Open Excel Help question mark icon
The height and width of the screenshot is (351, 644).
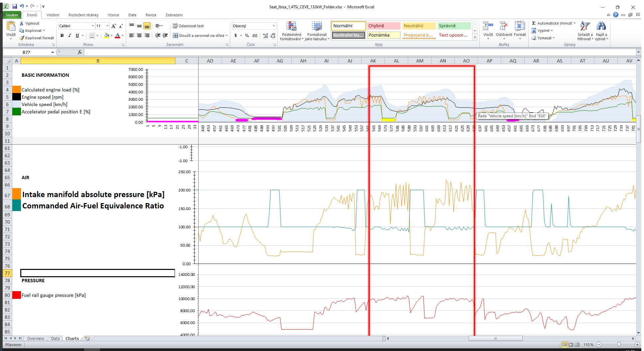pos(616,15)
